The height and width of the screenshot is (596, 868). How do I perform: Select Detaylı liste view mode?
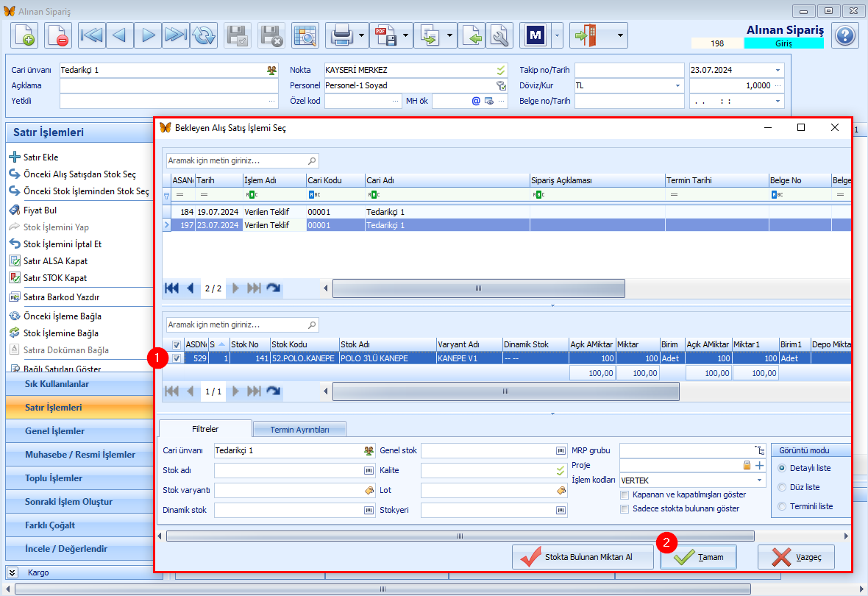782,468
